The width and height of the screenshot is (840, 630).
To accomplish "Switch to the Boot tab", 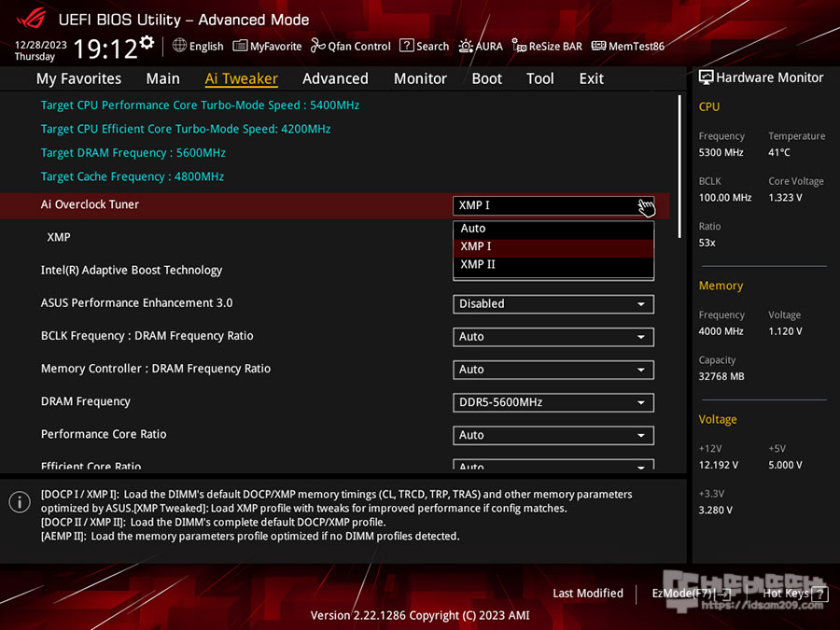I will pos(486,78).
